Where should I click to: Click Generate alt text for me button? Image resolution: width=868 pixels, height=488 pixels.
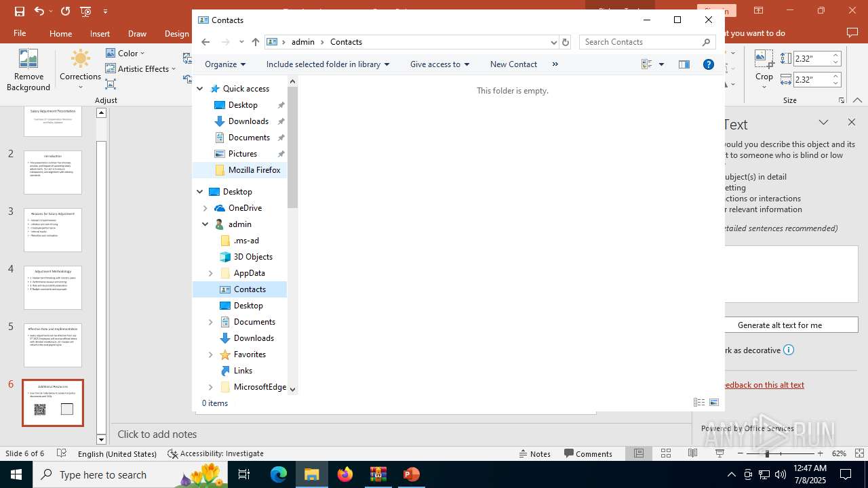780,325
